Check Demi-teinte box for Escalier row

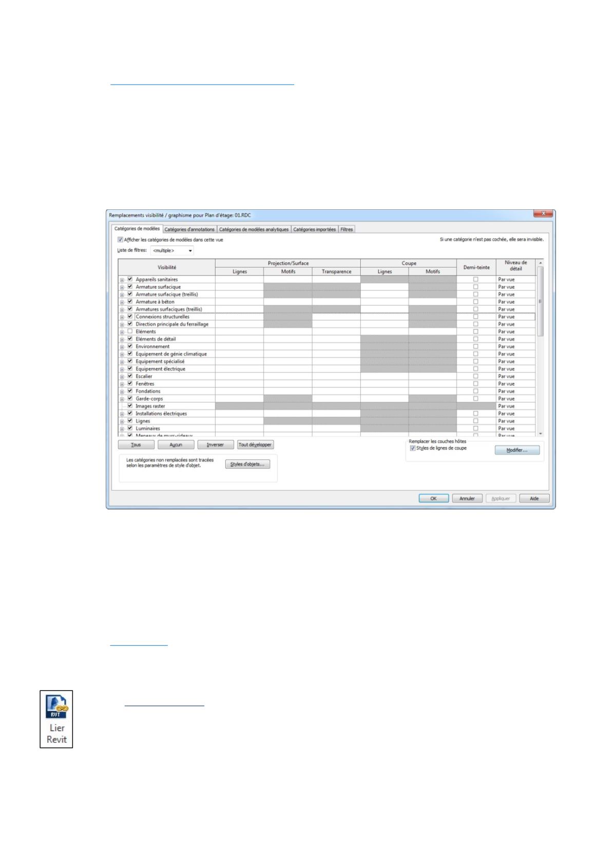[475, 376]
